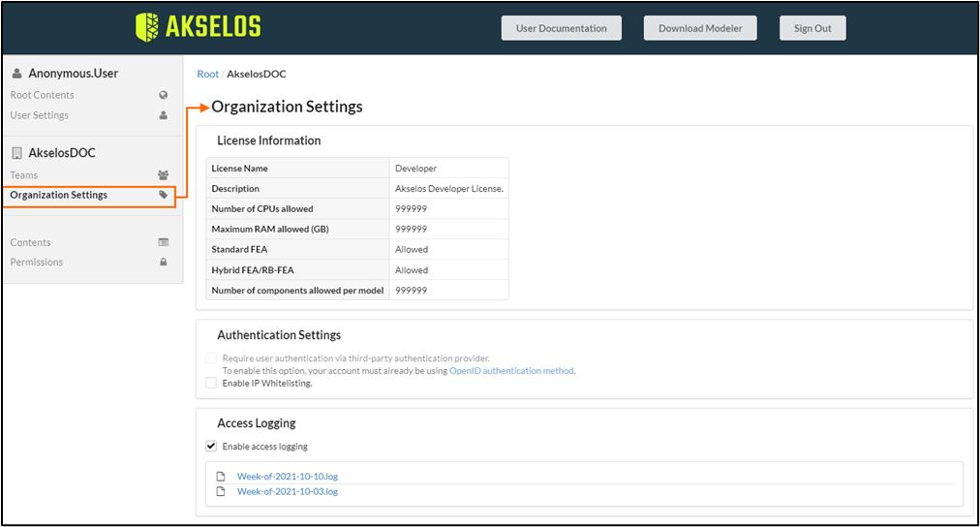Enable IP Whitelisting checkbox
980x527 pixels.
coord(211,383)
